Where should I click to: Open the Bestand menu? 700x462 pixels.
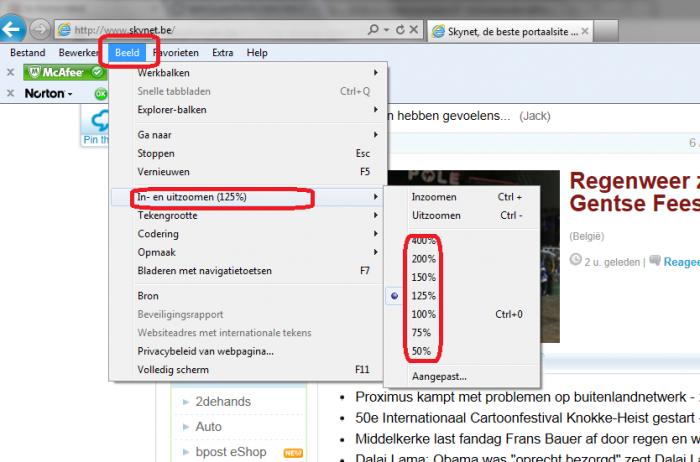point(28,53)
